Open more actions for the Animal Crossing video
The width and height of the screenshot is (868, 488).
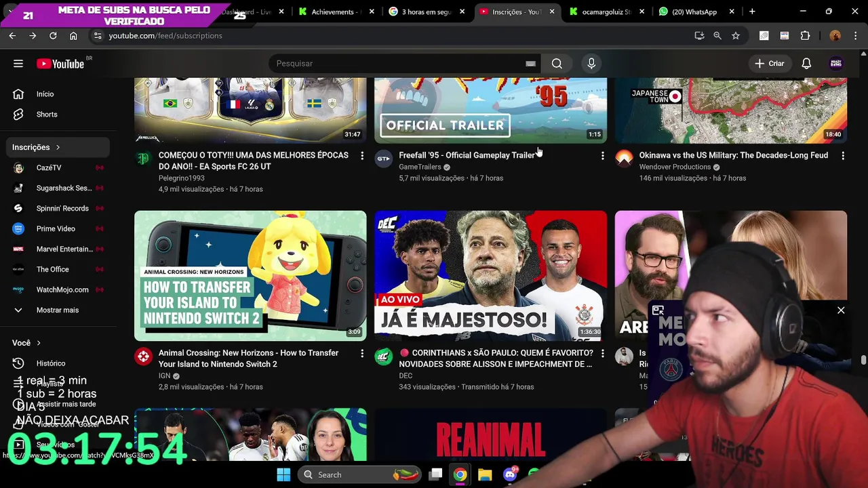362,354
